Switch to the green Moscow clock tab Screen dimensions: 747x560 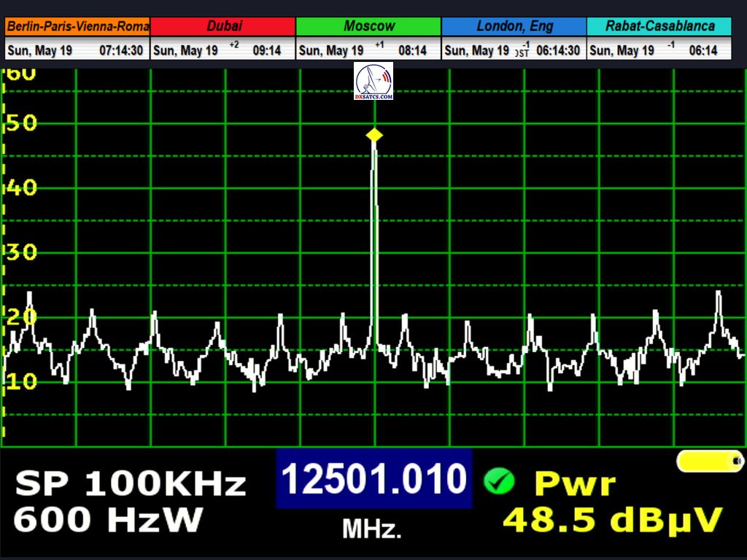click(x=368, y=26)
